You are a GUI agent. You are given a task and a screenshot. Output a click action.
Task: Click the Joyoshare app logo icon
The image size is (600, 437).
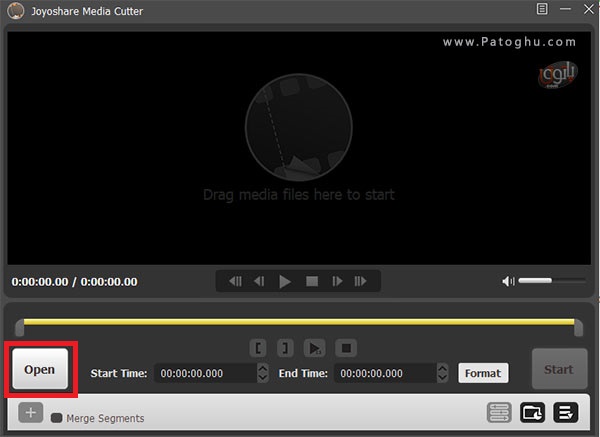(16, 11)
